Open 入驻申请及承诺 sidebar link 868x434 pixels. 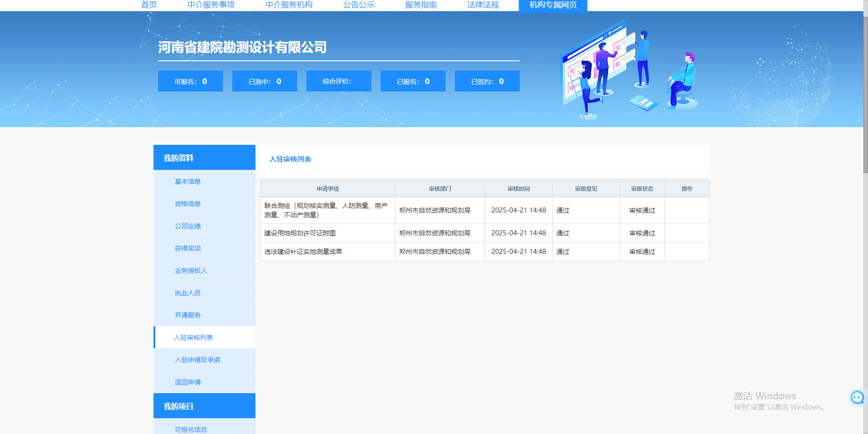click(x=198, y=360)
